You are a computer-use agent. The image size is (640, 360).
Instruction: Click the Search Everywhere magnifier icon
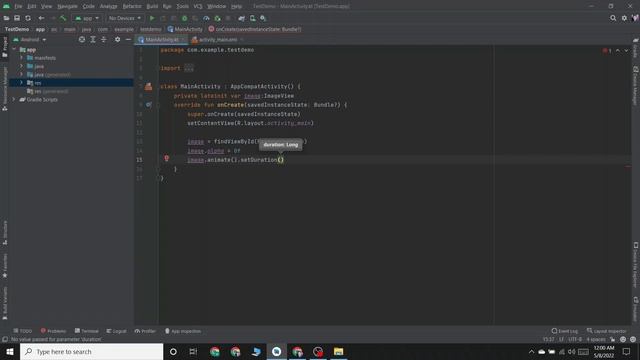pyautogui.click(x=613, y=18)
